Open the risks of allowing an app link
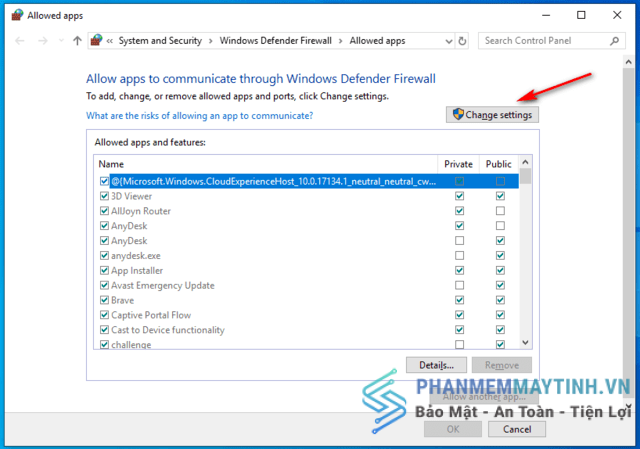 200,116
